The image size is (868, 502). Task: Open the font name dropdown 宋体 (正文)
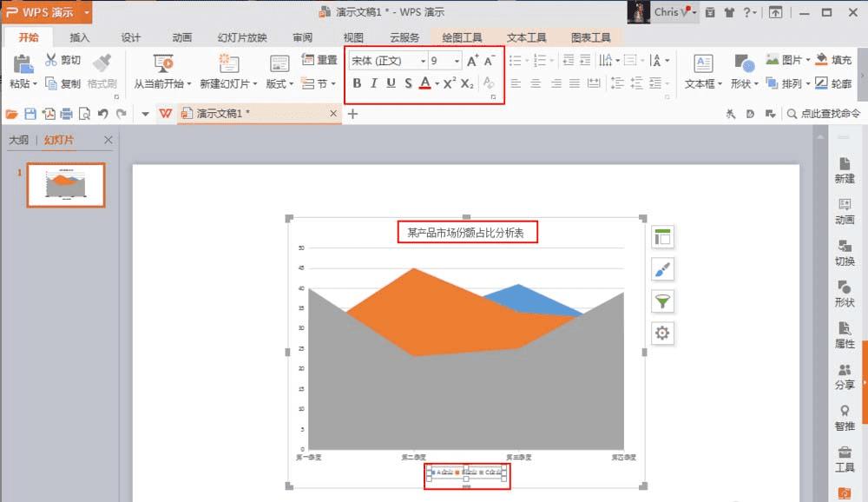[423, 61]
